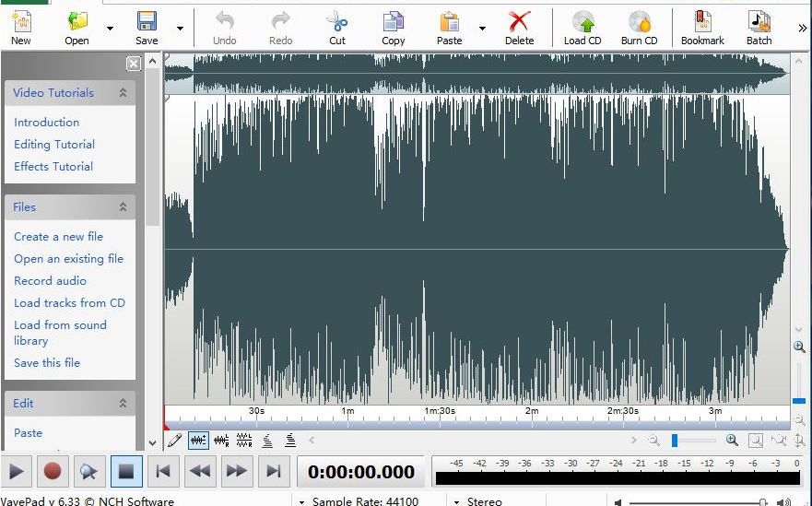Expand the Paste dropdown arrow

[482, 29]
